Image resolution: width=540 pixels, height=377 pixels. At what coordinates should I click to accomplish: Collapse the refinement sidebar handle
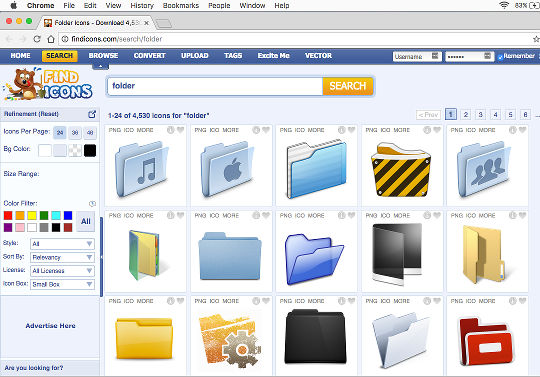(x=101, y=257)
